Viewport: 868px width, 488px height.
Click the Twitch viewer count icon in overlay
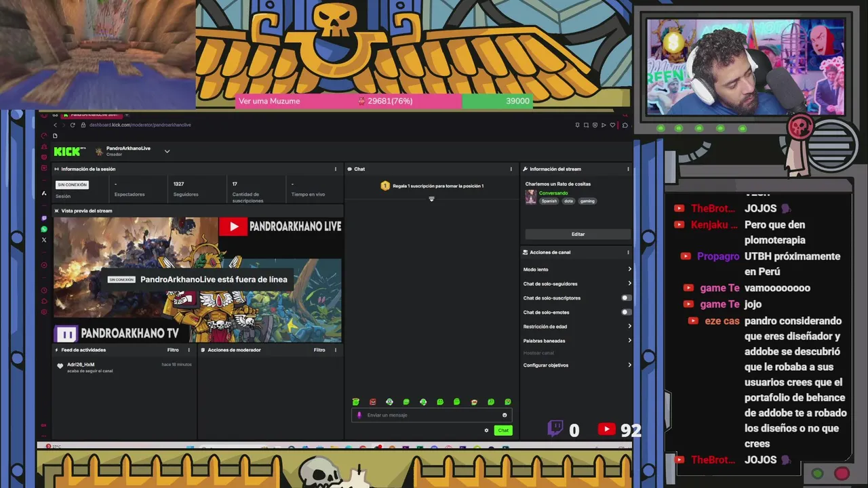tap(555, 429)
